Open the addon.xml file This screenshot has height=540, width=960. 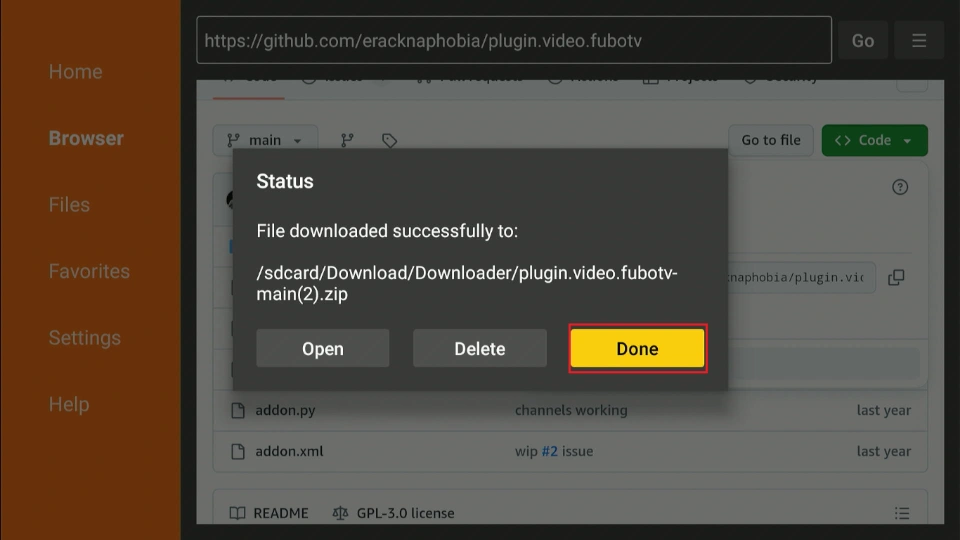[x=289, y=451]
